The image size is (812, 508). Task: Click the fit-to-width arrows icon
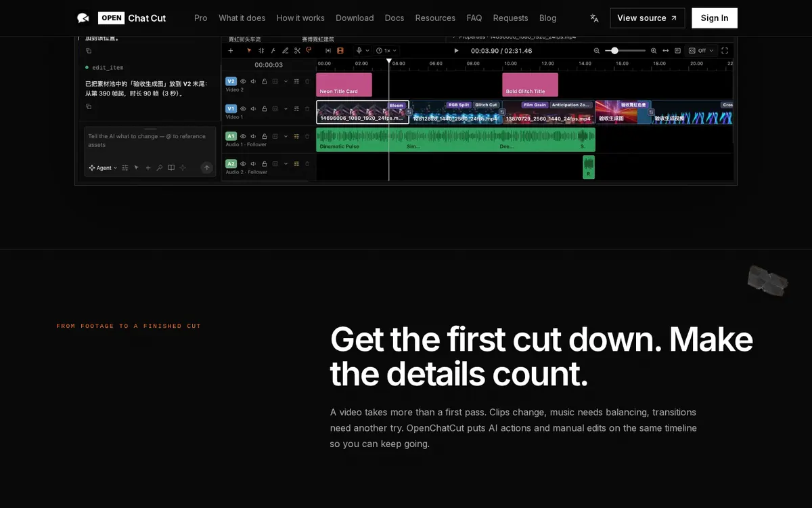pyautogui.click(x=666, y=51)
